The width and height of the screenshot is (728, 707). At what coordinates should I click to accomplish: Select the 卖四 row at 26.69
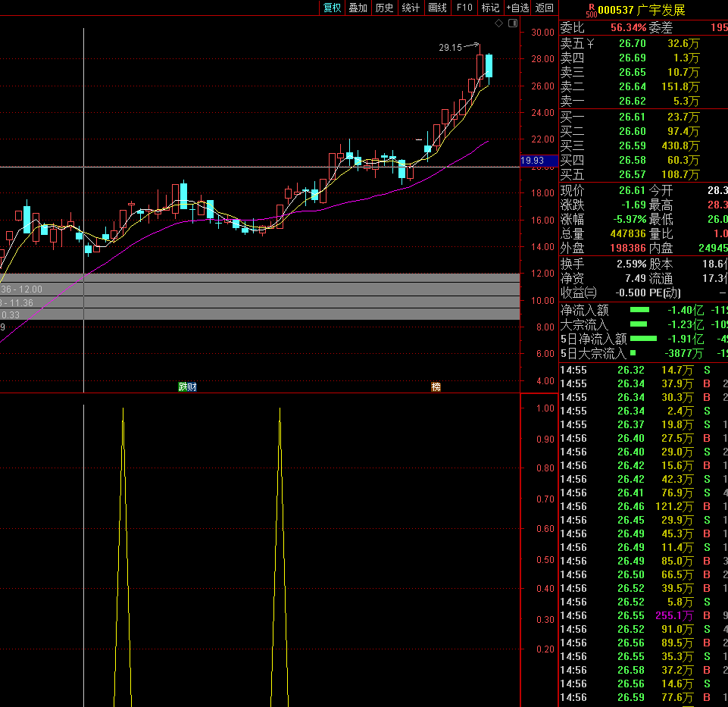pyautogui.click(x=643, y=58)
